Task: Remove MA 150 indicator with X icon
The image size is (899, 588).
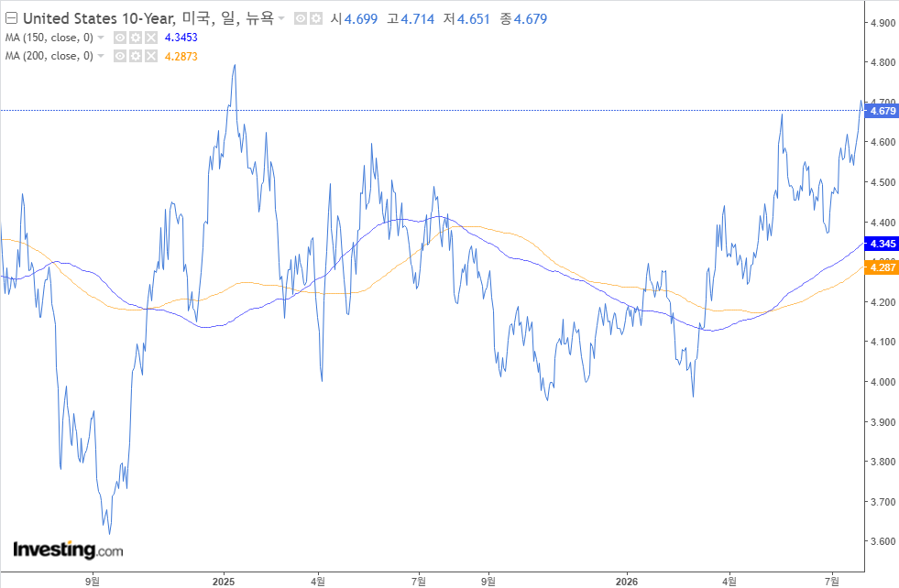Action: coord(151,38)
